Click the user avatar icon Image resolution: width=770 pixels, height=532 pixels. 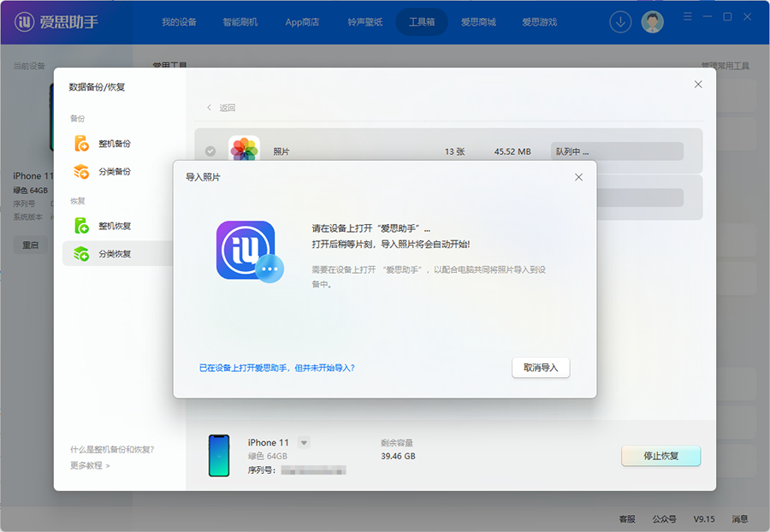652,22
